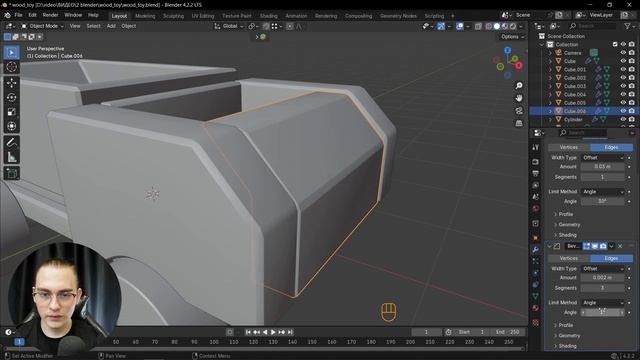Toggle the snapping magnet in header
The image size is (640, 360).
coord(266,26)
